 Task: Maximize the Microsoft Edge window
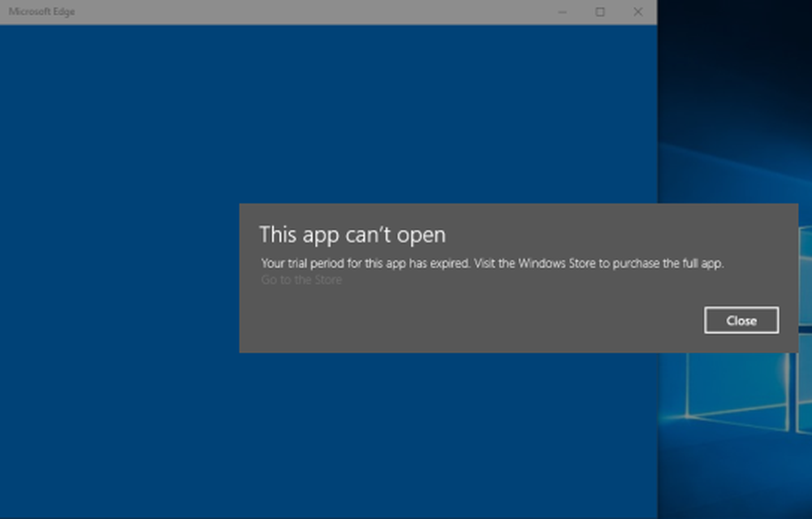pos(599,11)
